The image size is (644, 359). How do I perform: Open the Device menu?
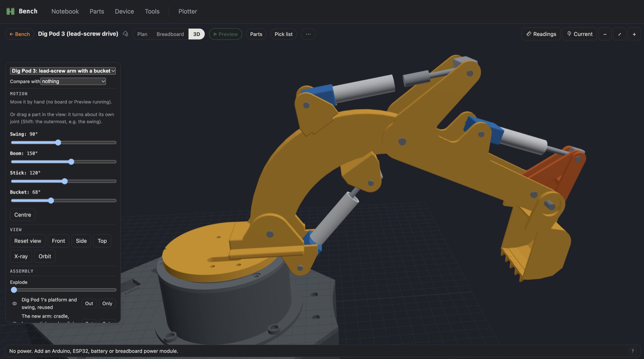[124, 11]
